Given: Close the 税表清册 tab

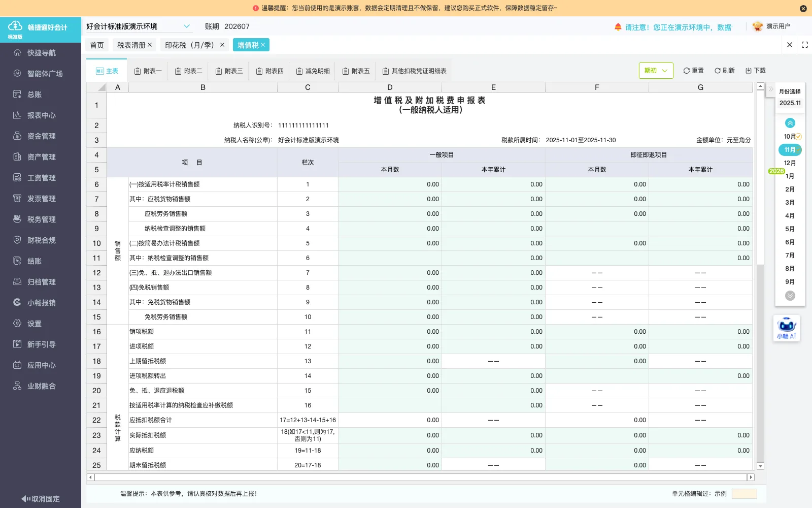Looking at the screenshot, I should pyautogui.click(x=150, y=45).
